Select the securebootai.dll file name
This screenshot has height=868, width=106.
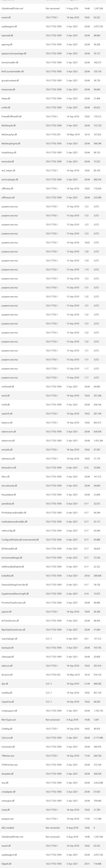tap(9, 486)
